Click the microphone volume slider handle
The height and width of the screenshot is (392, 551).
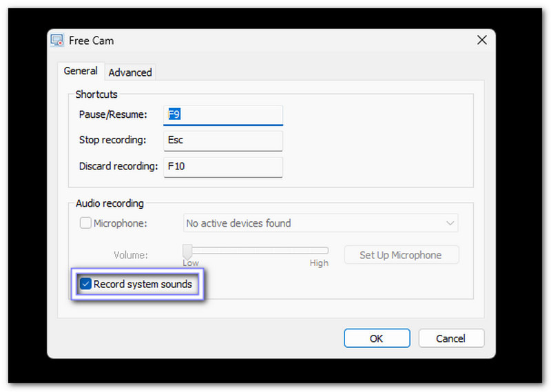tap(187, 250)
